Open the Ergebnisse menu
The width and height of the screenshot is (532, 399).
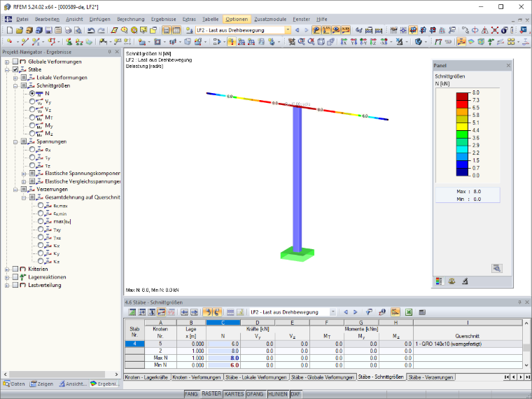pos(164,20)
